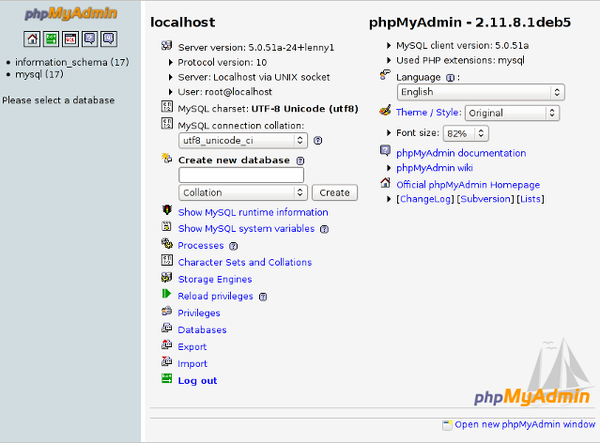Click the Privileges users icon

pyautogui.click(x=166, y=311)
